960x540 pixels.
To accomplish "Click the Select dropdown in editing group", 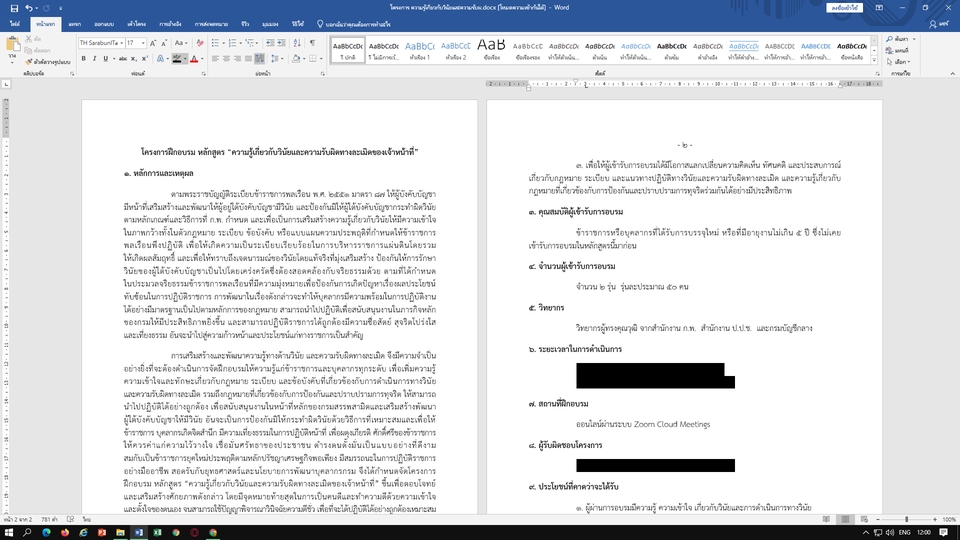I will pyautogui.click(x=899, y=62).
